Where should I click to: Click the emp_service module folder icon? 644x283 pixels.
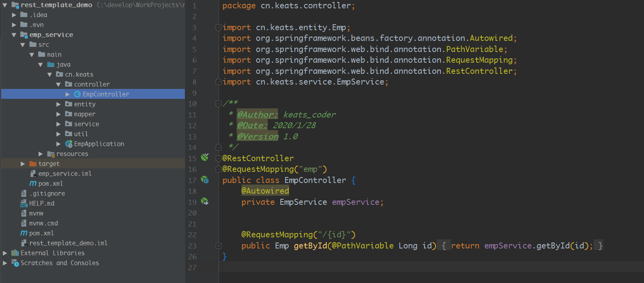click(x=24, y=35)
